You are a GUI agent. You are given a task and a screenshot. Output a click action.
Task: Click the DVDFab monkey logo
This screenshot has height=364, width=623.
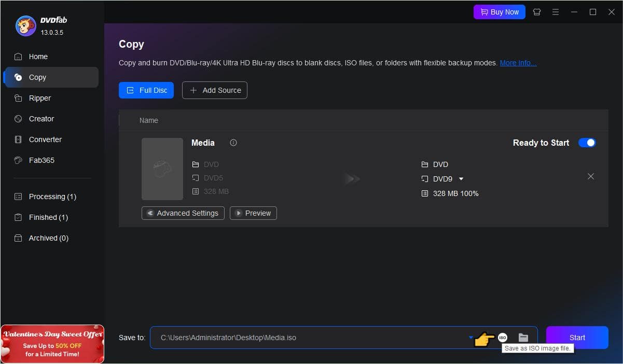[25, 26]
